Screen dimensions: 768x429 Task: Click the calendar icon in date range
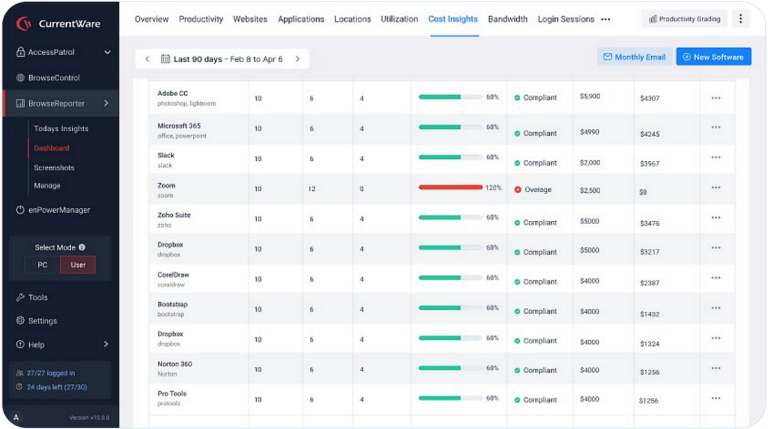pos(165,59)
